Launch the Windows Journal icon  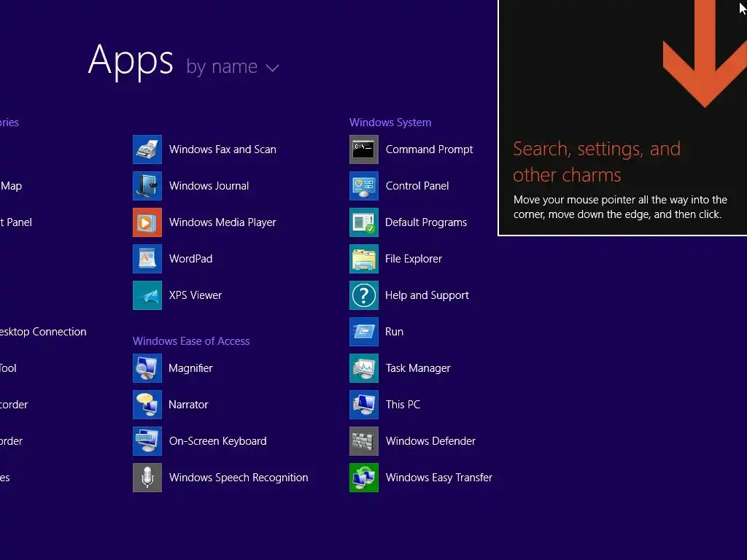(x=147, y=186)
